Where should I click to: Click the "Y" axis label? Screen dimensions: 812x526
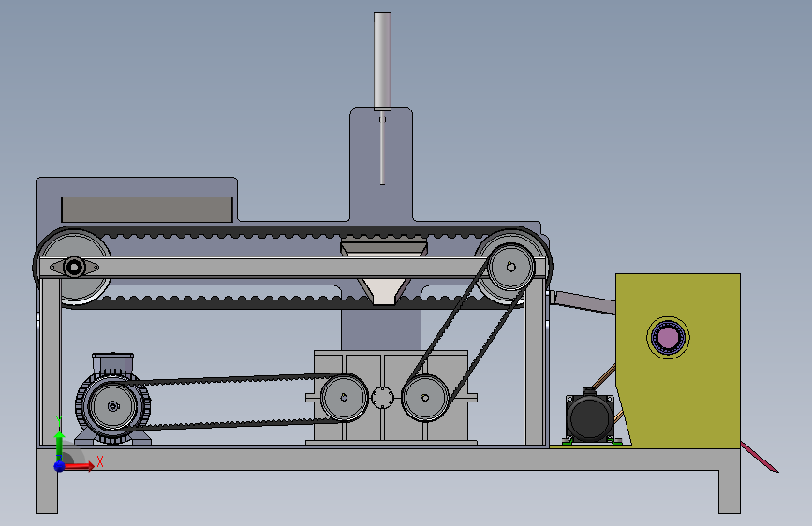pyautogui.click(x=60, y=420)
